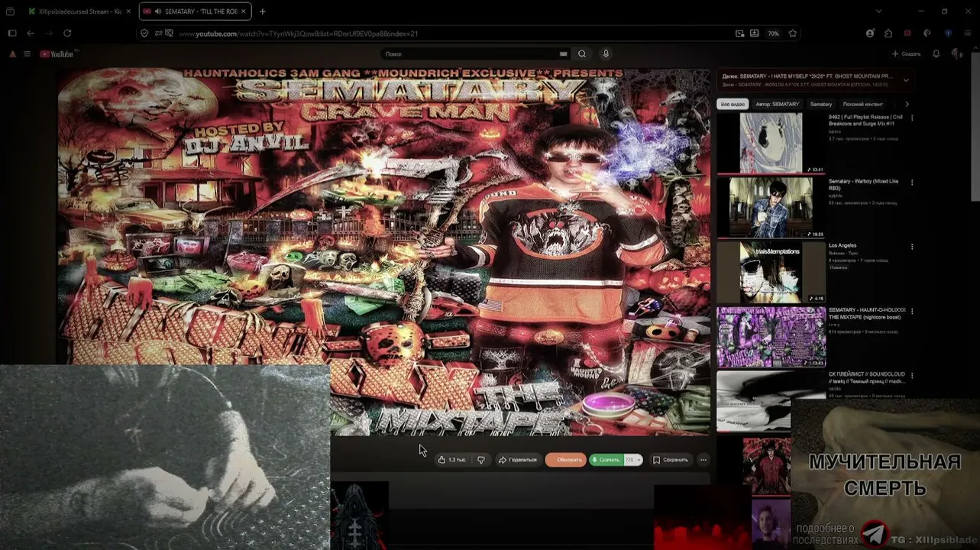Click the 'Сохранить' save button
The height and width of the screenshot is (550, 980).
tap(671, 460)
